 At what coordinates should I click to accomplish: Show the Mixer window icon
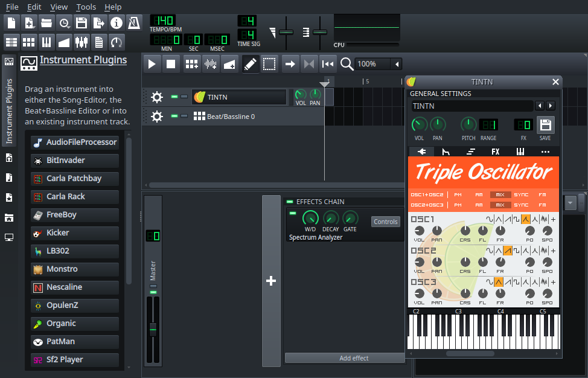click(81, 42)
